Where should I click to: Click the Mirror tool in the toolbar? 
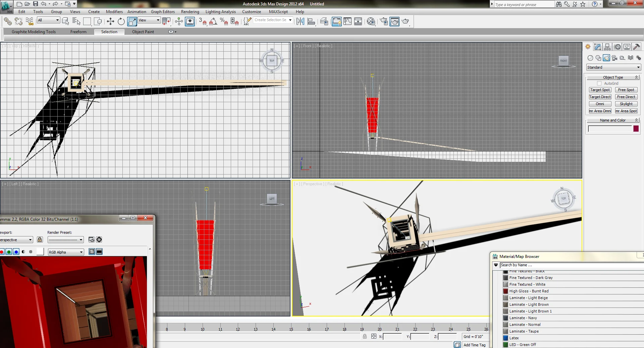301,21
